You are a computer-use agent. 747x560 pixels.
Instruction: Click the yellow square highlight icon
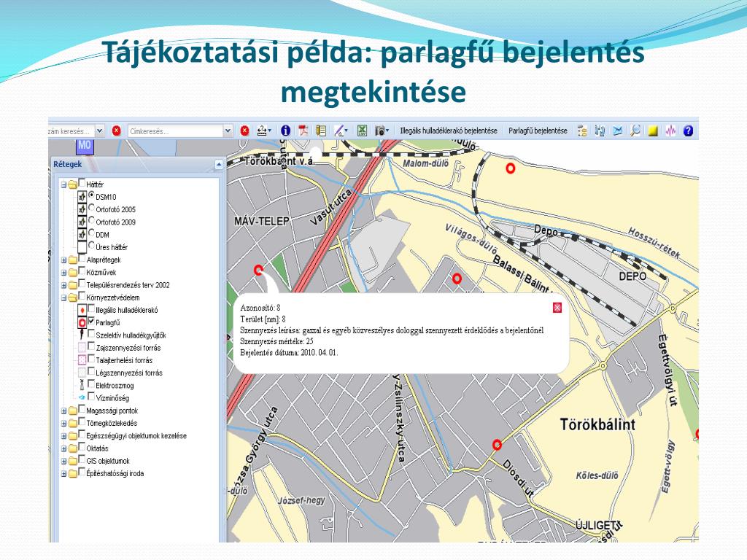(653, 131)
